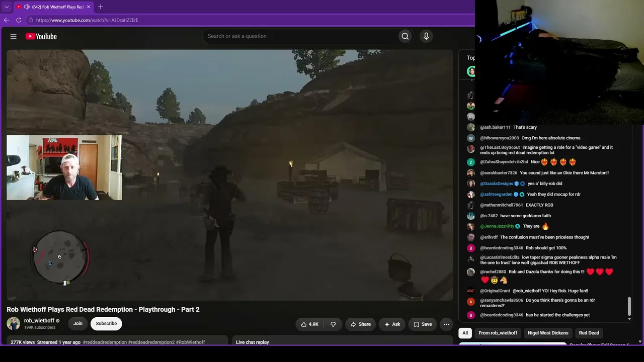Viewport: 644px width, 362px height.
Task: Open @LucasGrimesEdits' avatar in chat
Action: (471, 259)
